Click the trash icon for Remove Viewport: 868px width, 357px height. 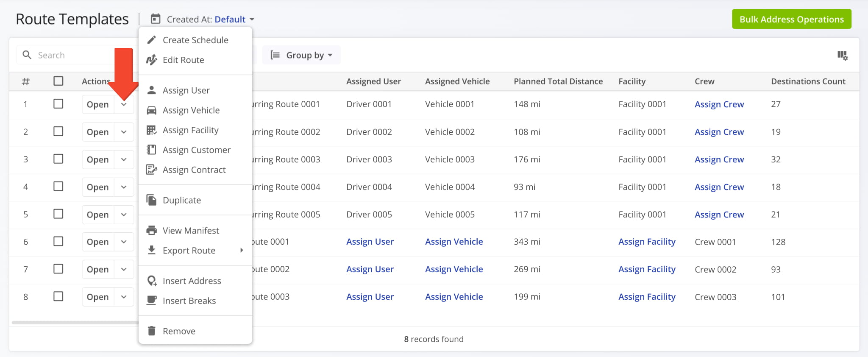click(151, 331)
